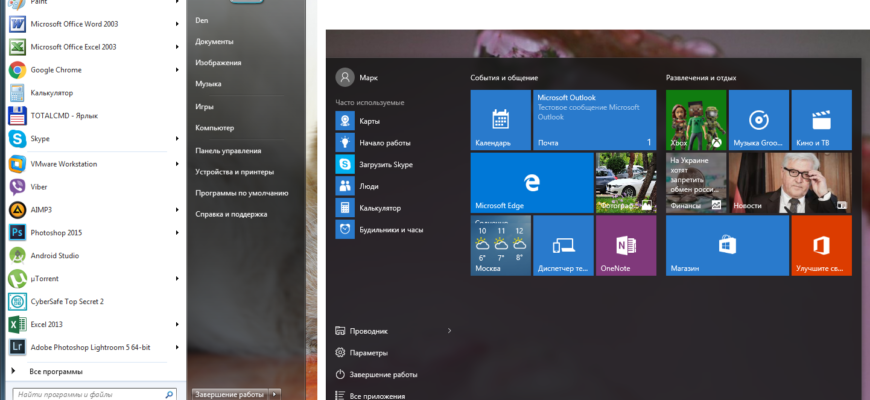The image size is (870, 400).
Task: Open Google Chrome icon in Start menu
Action: (17, 70)
